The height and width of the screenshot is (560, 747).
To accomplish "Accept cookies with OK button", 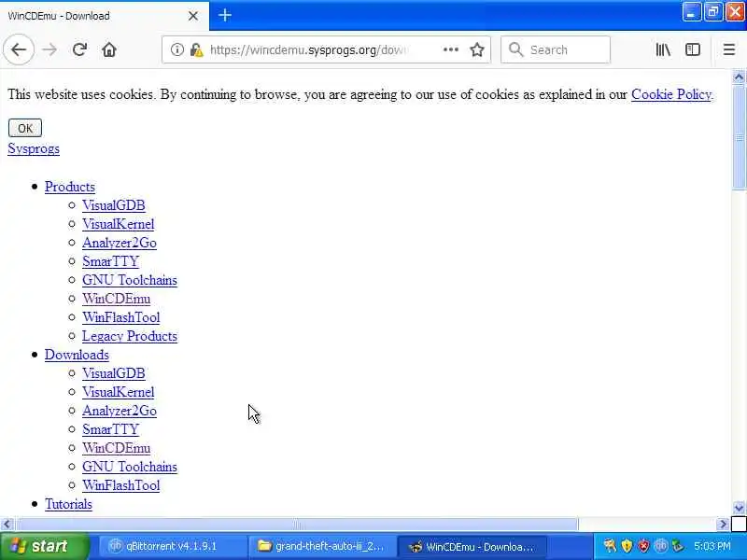I will [x=25, y=128].
